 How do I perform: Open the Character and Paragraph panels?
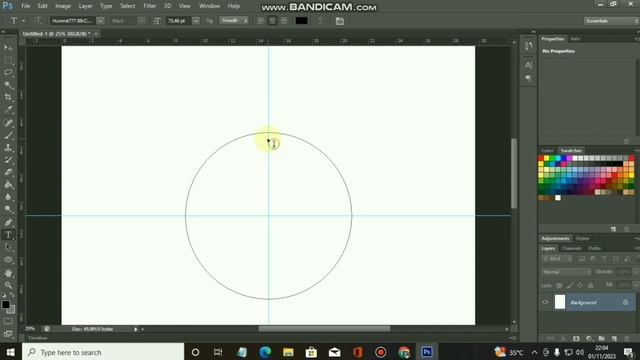click(340, 21)
